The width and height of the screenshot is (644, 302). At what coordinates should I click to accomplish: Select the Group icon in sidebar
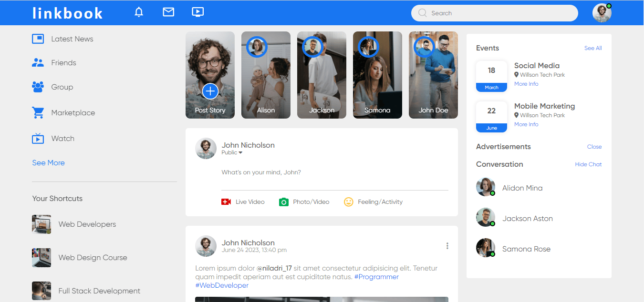[38, 87]
